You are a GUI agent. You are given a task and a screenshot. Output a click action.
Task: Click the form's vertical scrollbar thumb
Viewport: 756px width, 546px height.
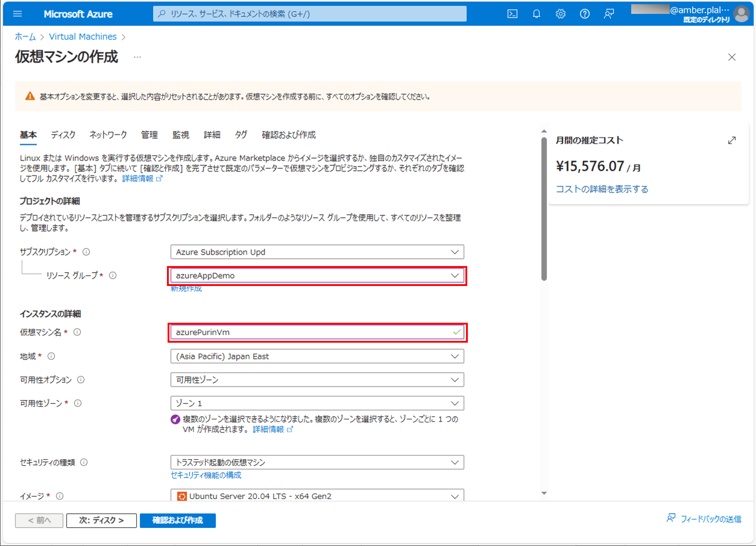point(544,208)
